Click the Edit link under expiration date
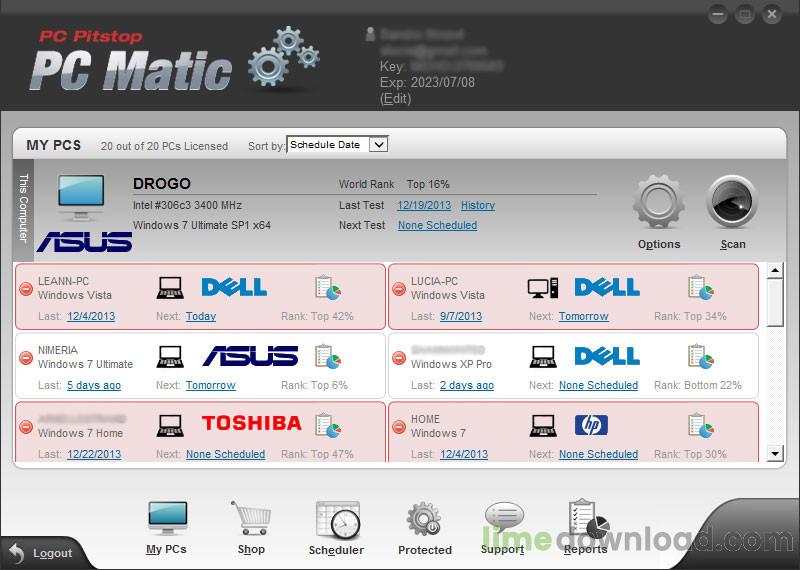The width and height of the screenshot is (800, 570). coord(395,98)
